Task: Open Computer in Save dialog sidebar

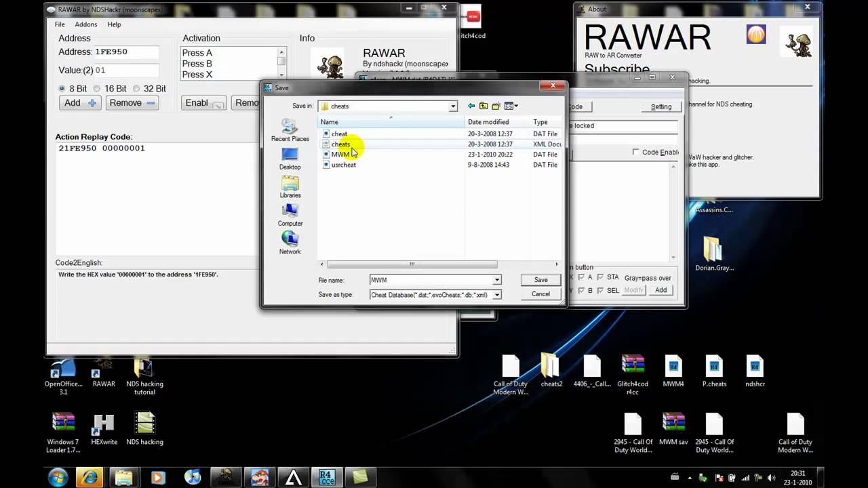Action: tap(290, 216)
